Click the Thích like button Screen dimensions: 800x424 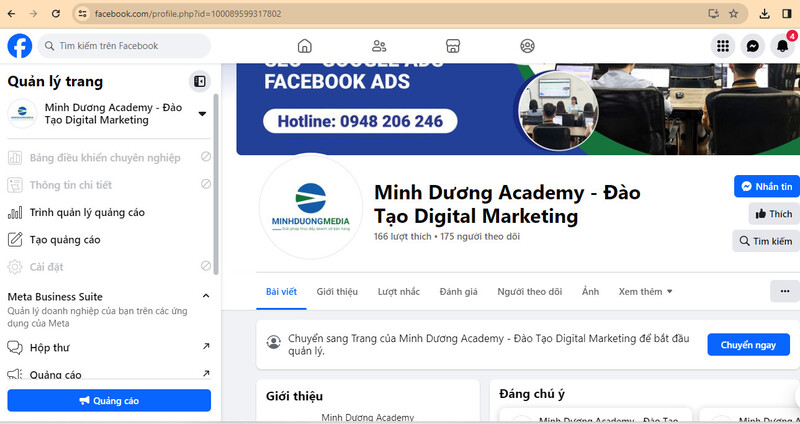click(774, 214)
